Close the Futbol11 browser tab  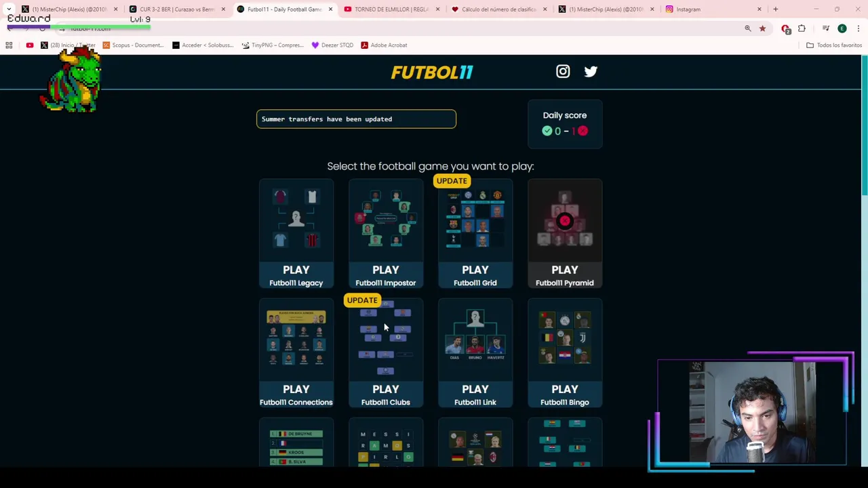tap(330, 9)
